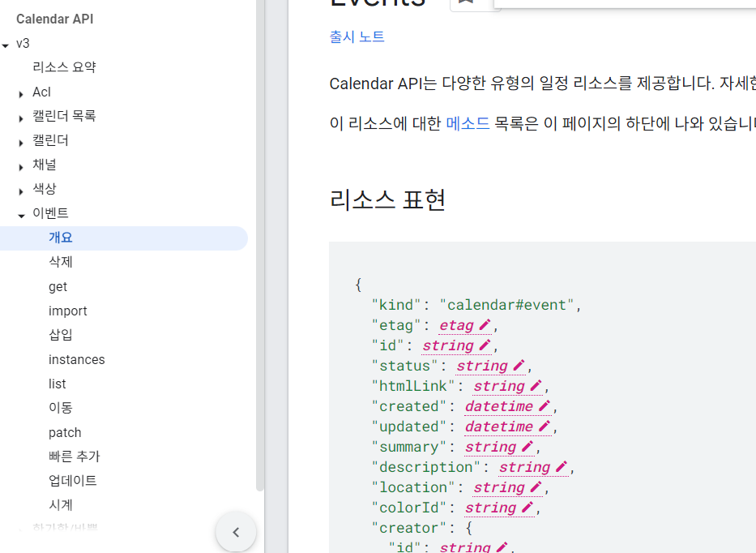
Task: Open the import method page
Action: 67,311
